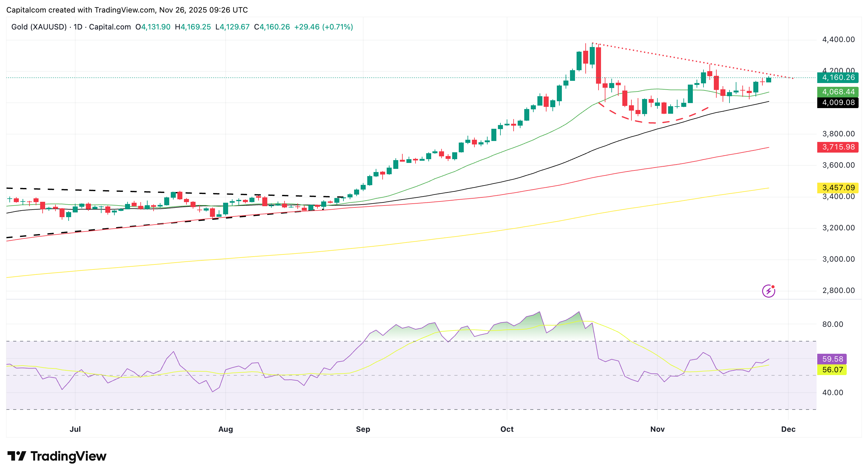
Task: Click the TradingView logo icon
Action: click(x=17, y=456)
